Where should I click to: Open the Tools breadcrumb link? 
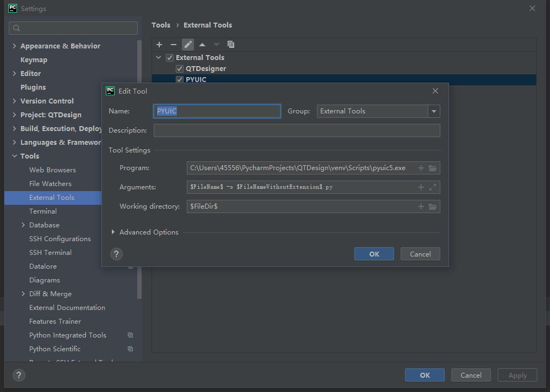click(x=161, y=25)
